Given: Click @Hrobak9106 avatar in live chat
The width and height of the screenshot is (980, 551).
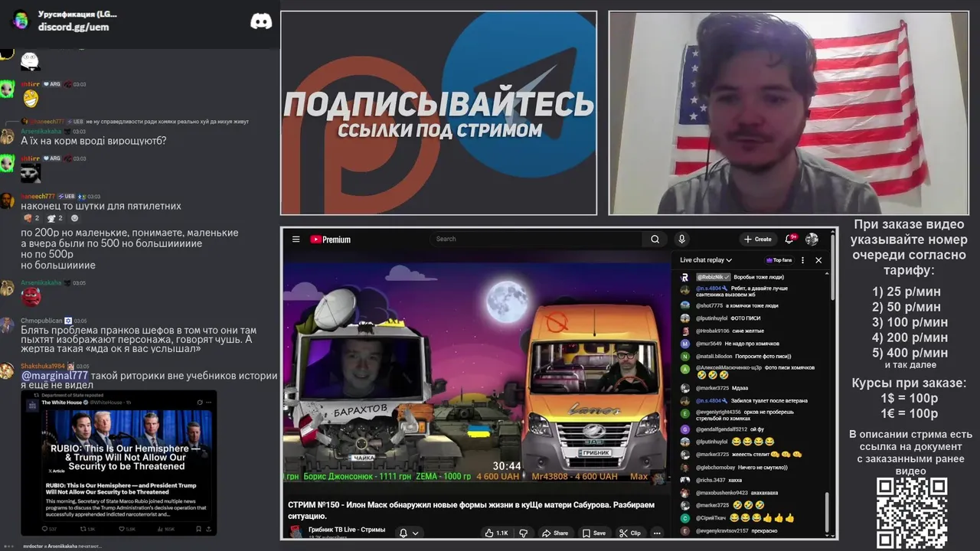Looking at the screenshot, I should 685,331.
